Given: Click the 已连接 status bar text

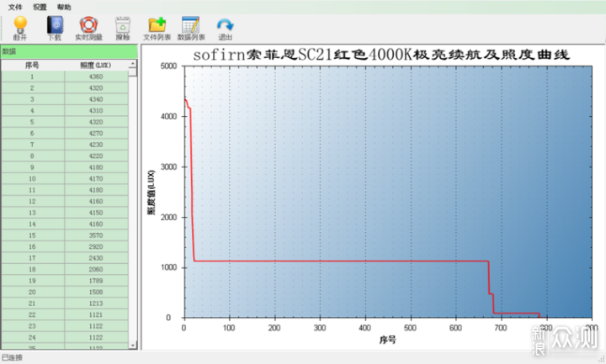Looking at the screenshot, I should pyautogui.click(x=12, y=357).
